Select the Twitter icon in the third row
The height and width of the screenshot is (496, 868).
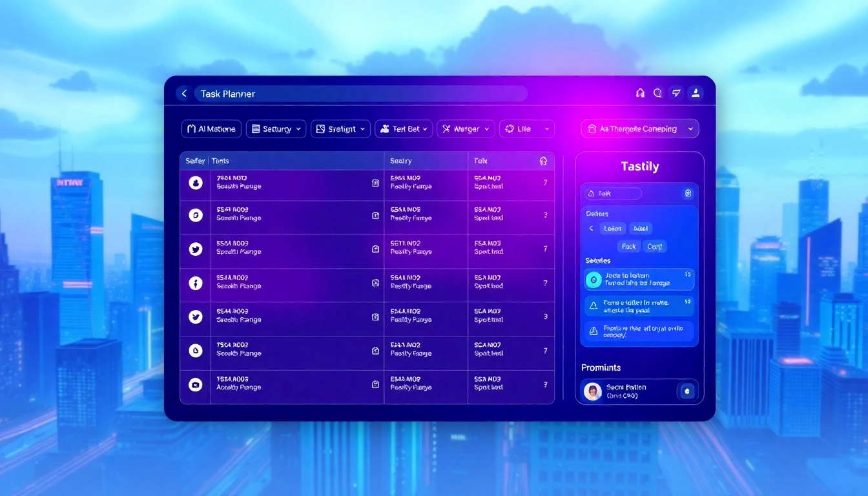(x=195, y=249)
